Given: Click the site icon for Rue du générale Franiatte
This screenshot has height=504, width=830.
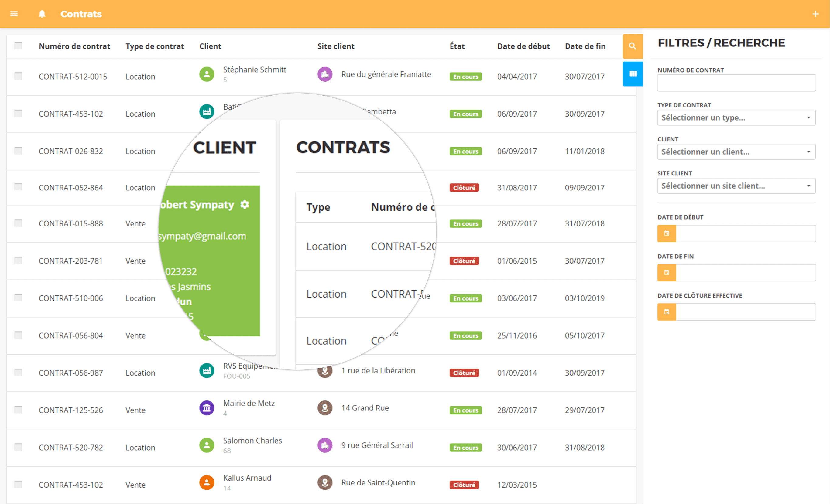Looking at the screenshot, I should coord(325,74).
